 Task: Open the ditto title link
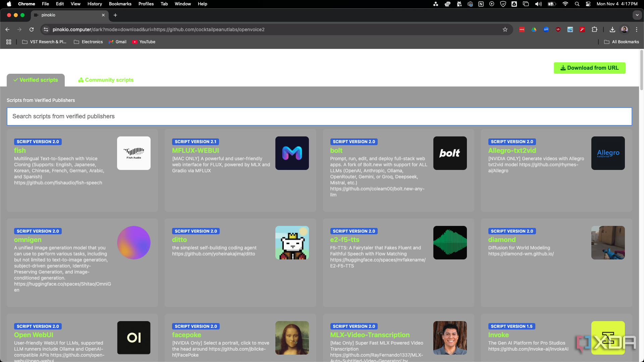coord(179,240)
